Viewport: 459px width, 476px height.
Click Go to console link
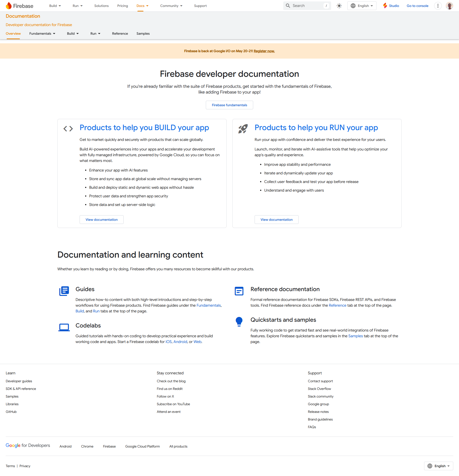[417, 6]
